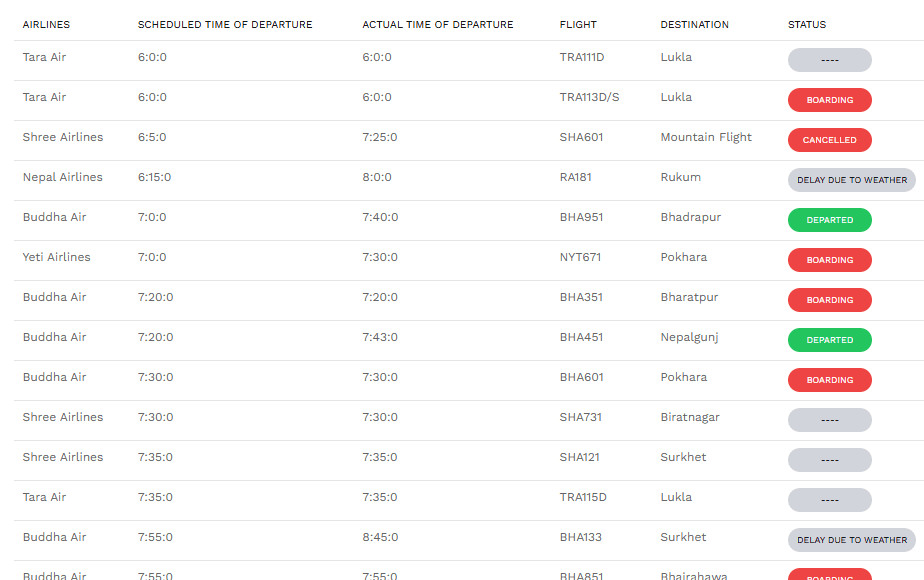Click the Yeti Airlines name
This screenshot has height=580, width=924.
(x=56, y=257)
